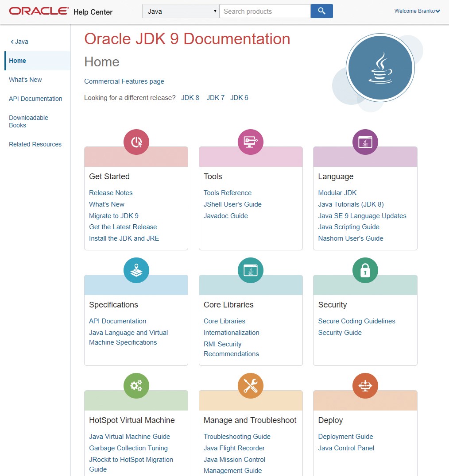449x476 pixels.
Task: Click the Get Started category icon
Action: pos(136,142)
